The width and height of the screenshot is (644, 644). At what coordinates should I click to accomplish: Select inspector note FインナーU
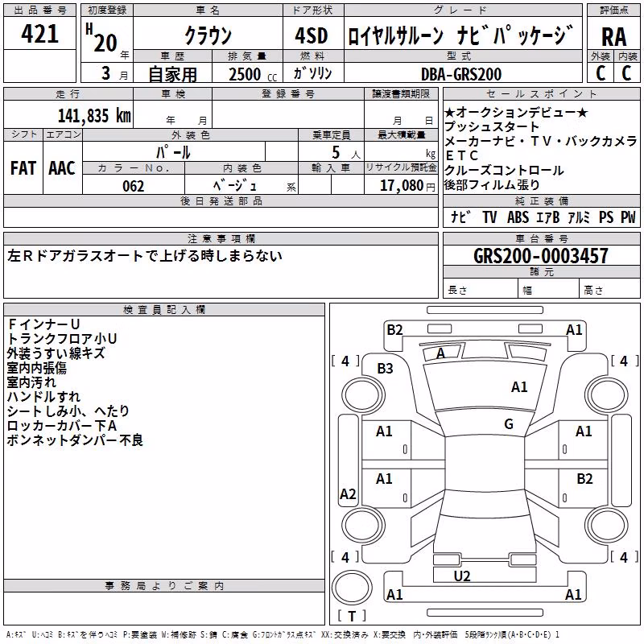tap(43, 324)
